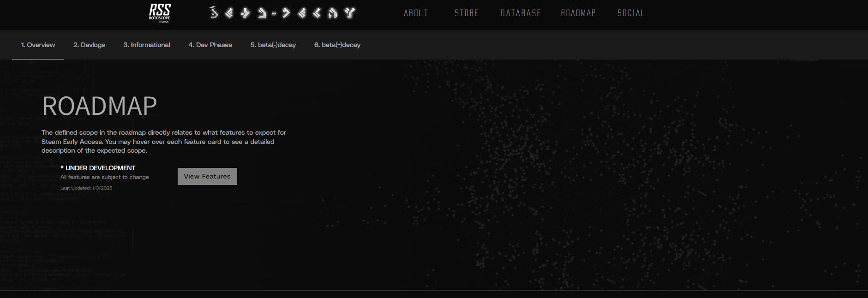Switch to the 1. Overview tab
Viewport: 868px width, 298px height.
(38, 45)
